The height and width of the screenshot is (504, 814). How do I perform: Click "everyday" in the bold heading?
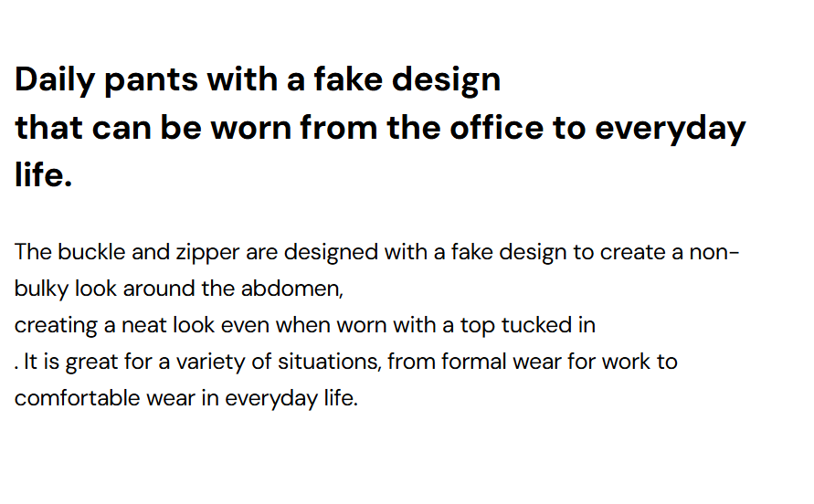click(x=670, y=128)
